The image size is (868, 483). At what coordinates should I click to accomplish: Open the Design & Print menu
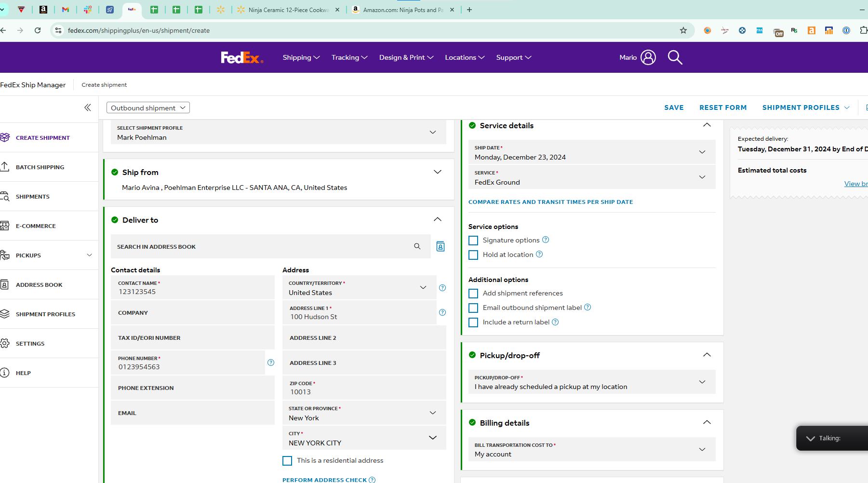[406, 57]
